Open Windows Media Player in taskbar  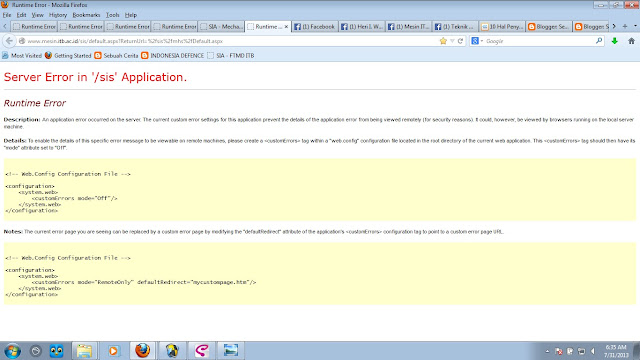point(113,351)
